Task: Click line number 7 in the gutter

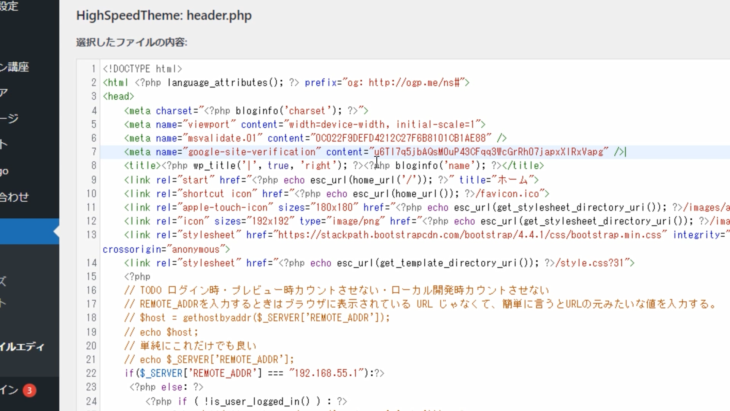Action: (94, 152)
